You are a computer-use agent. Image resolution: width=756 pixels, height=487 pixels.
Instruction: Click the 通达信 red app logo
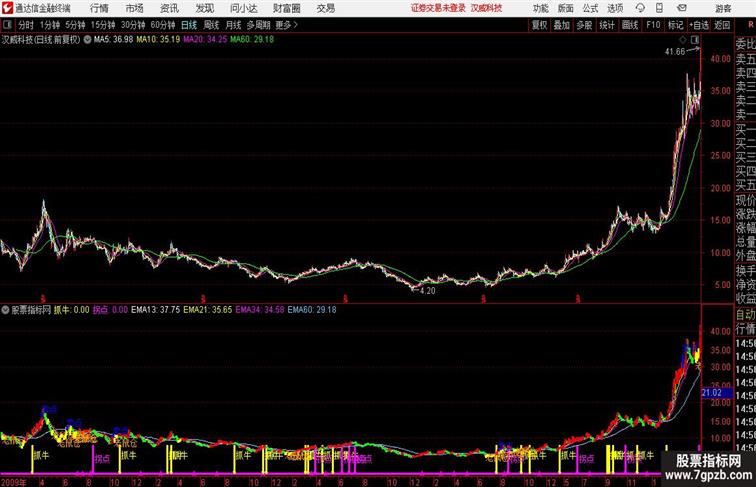coord(7,8)
